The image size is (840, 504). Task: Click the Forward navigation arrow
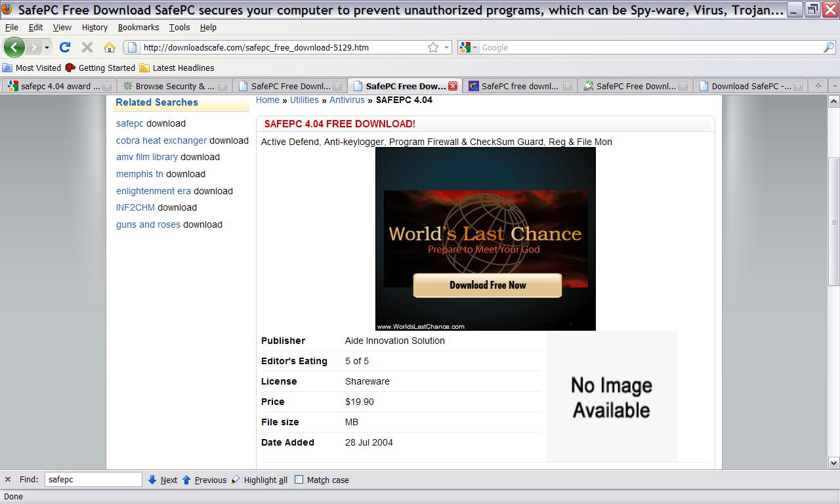[33, 47]
